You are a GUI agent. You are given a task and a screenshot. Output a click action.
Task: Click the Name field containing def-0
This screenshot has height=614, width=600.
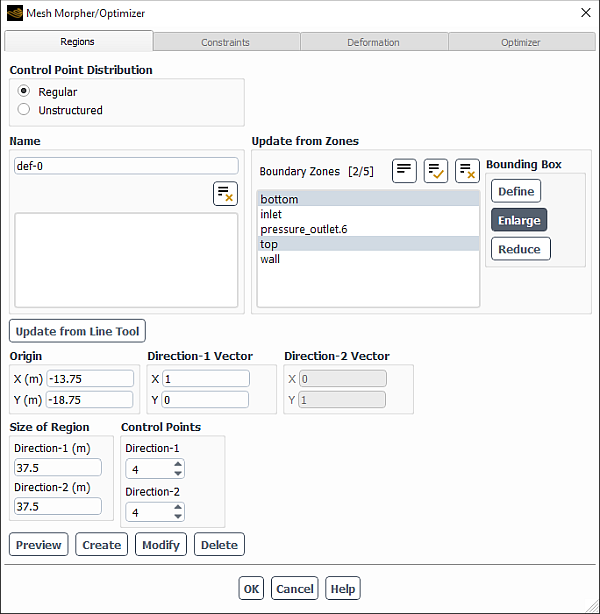pyautogui.click(x=126, y=166)
